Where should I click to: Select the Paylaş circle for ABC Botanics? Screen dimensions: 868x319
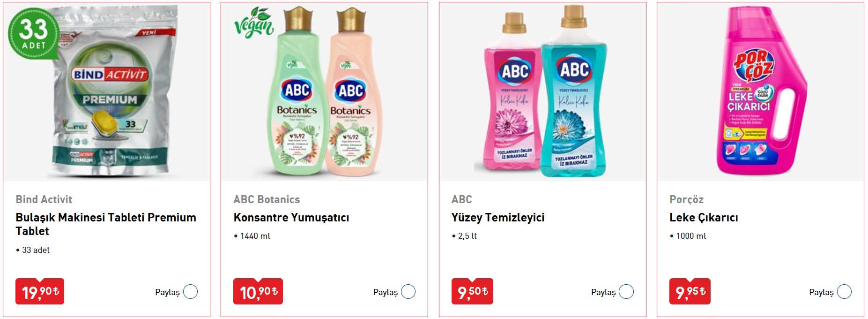[408, 292]
